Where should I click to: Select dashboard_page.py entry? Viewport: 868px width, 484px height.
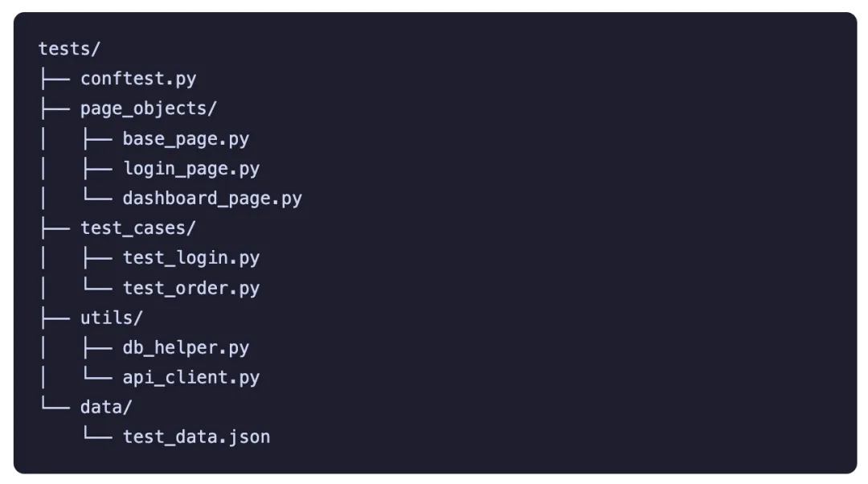click(212, 199)
